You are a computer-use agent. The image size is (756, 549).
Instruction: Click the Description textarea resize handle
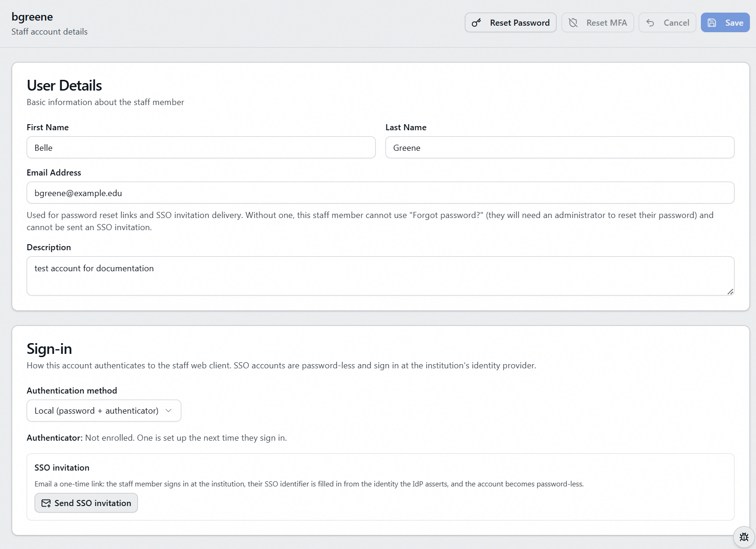click(x=730, y=291)
